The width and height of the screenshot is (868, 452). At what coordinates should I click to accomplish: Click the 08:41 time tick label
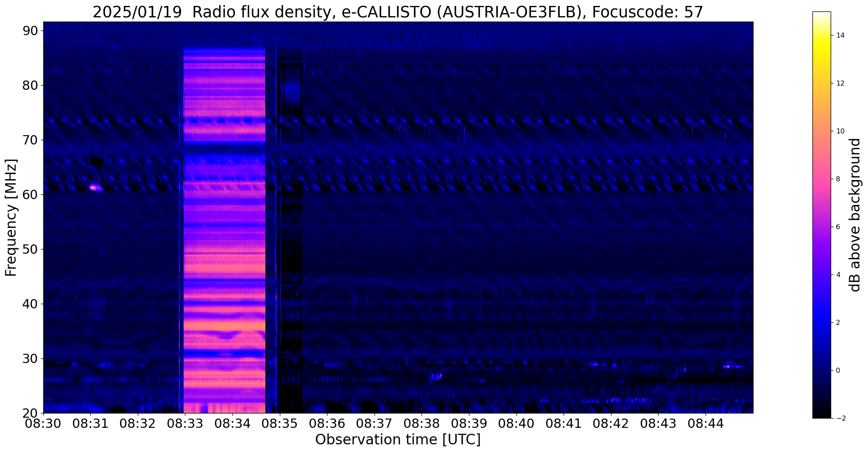(564, 424)
